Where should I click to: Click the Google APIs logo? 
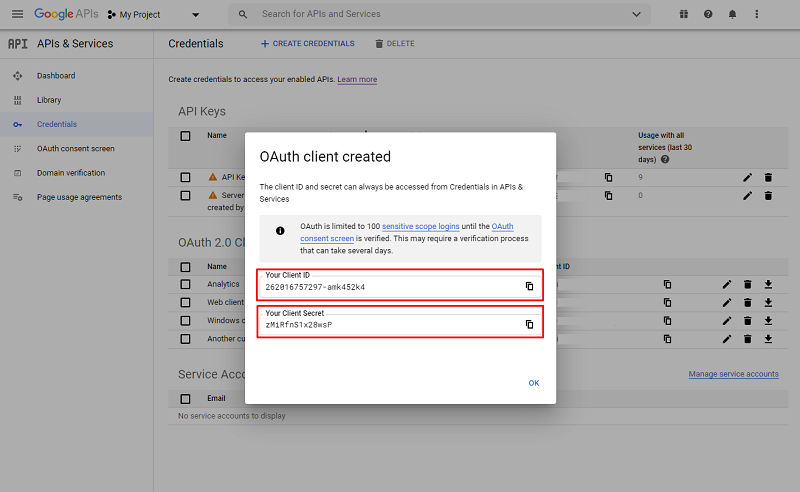click(x=66, y=14)
